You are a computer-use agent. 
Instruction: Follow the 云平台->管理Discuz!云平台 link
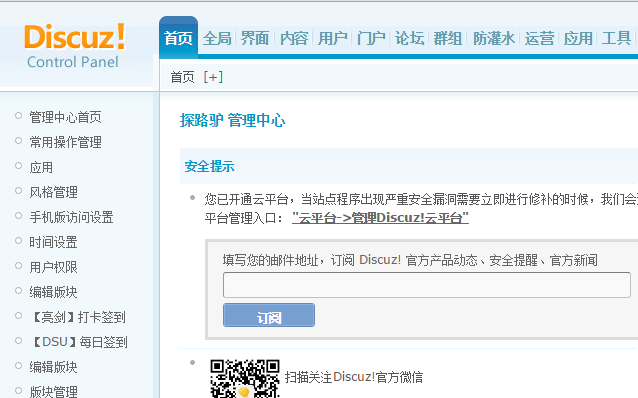click(380, 218)
